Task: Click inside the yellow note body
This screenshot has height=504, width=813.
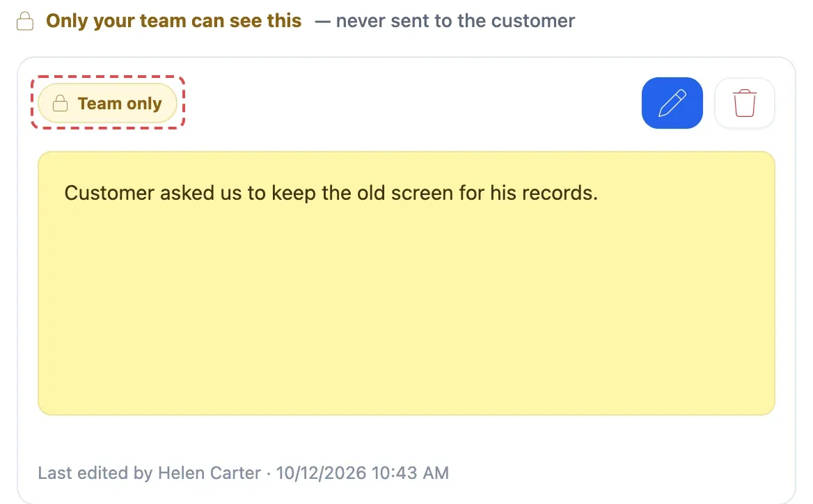Action: pyautogui.click(x=406, y=283)
